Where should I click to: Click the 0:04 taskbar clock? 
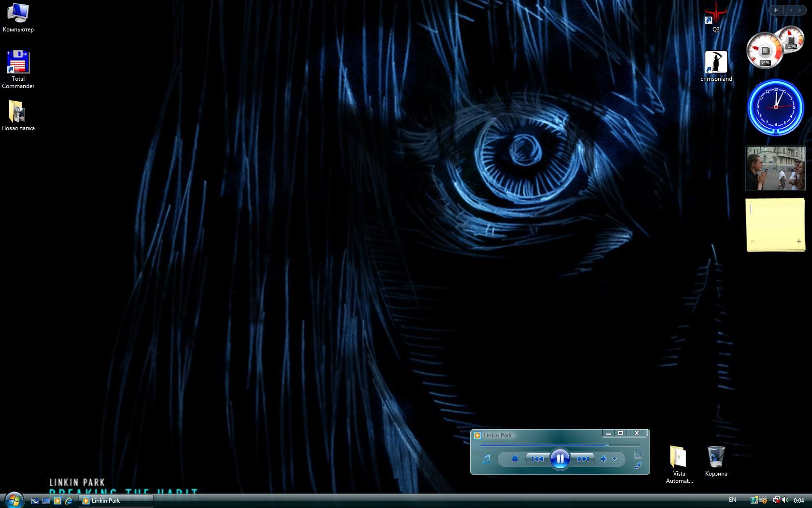pos(799,501)
